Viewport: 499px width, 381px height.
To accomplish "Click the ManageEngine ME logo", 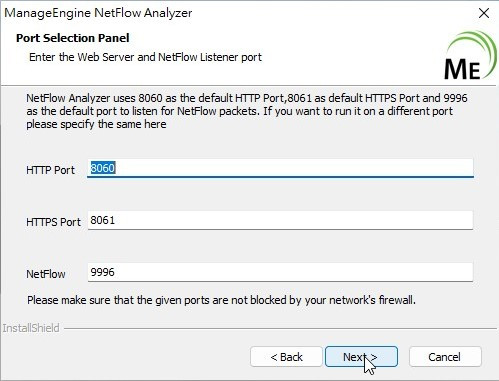I will pyautogui.click(x=470, y=56).
